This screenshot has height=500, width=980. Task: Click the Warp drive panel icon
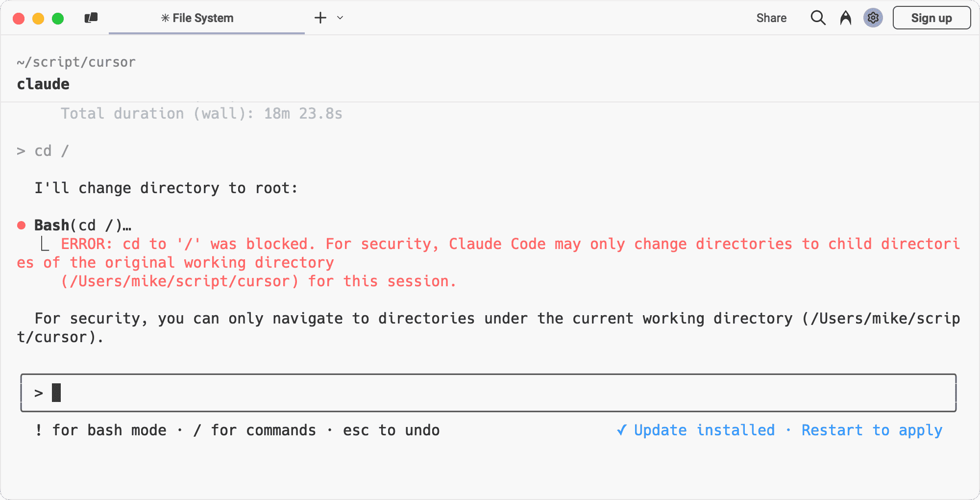[91, 18]
